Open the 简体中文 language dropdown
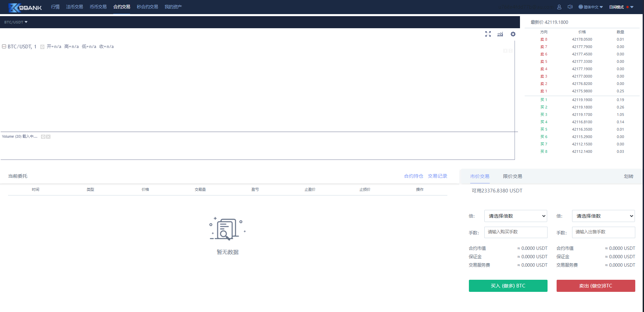Screen dimensions: 644x312 pos(591,7)
